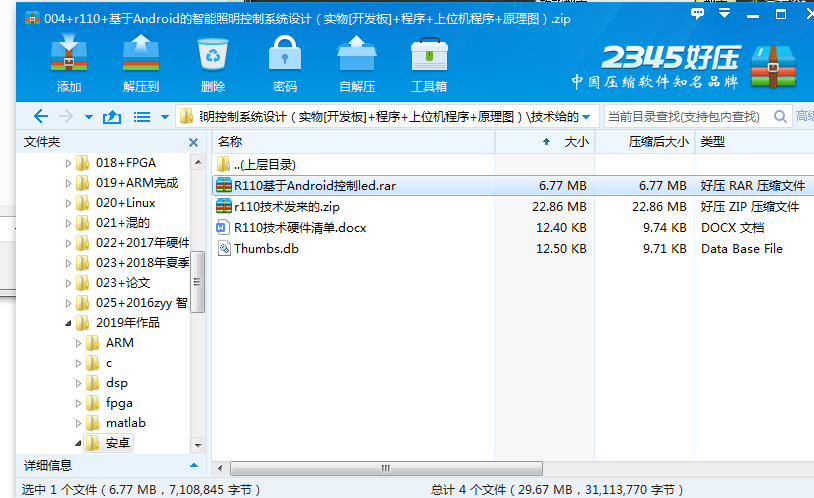Select r110技术发来的.zip file
The height and width of the screenshot is (498, 814).
click(513, 207)
